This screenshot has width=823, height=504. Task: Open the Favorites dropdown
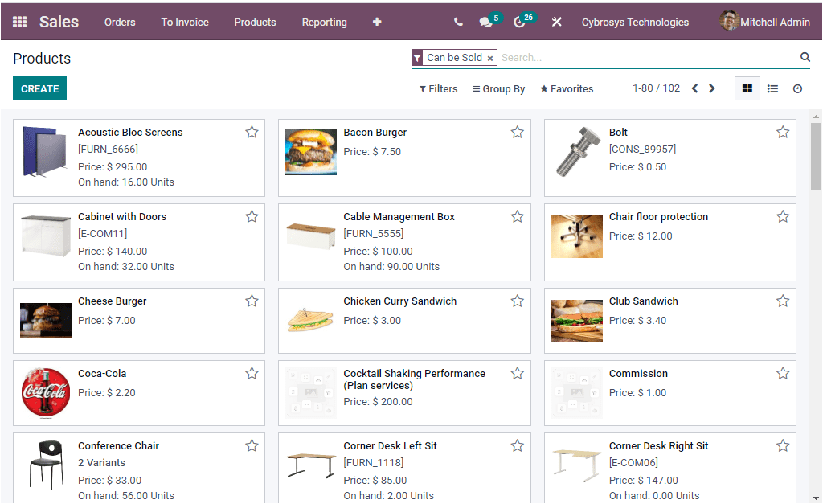pos(566,88)
